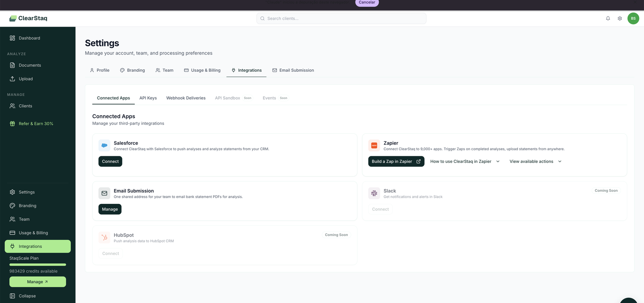Focus the Search clients field
Viewport: 644px width, 303px height.
pyautogui.click(x=341, y=19)
